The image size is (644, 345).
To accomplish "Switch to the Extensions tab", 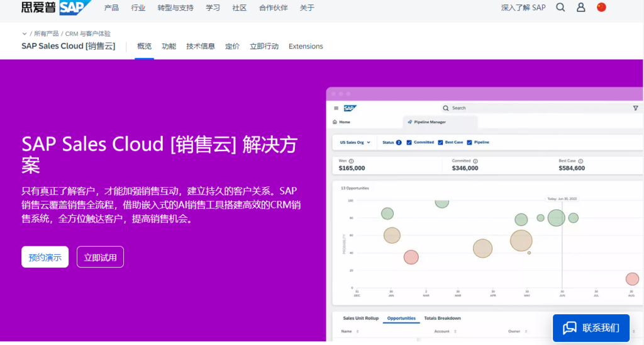I will tap(306, 46).
